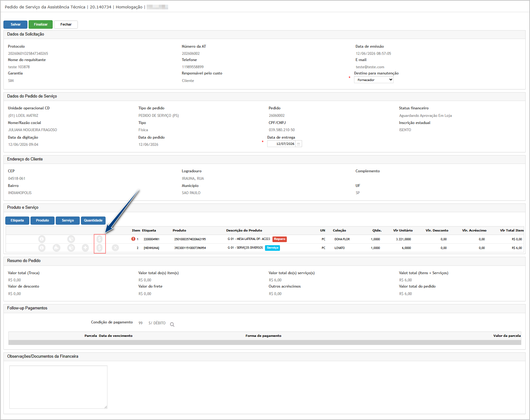
Task: Click the dollar price icon on item 2
Action: click(99, 248)
